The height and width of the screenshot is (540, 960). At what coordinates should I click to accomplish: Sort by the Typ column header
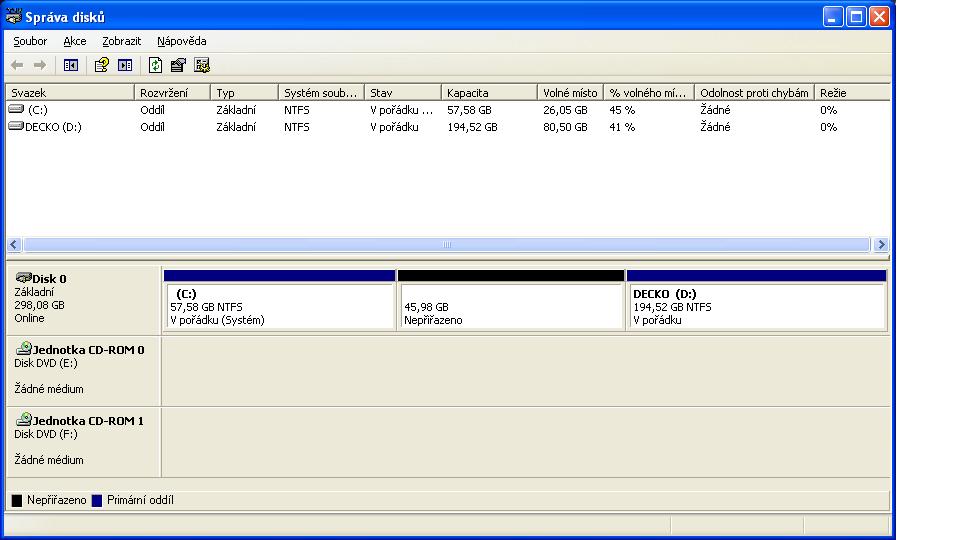(244, 92)
